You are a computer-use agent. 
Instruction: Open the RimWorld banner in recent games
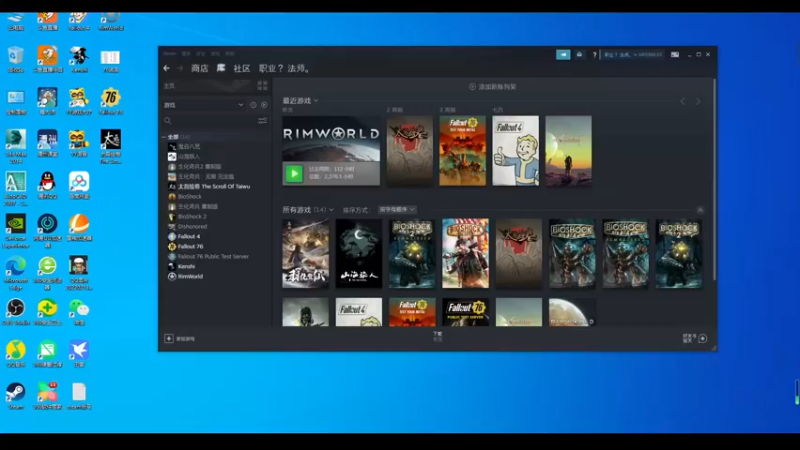pyautogui.click(x=331, y=151)
